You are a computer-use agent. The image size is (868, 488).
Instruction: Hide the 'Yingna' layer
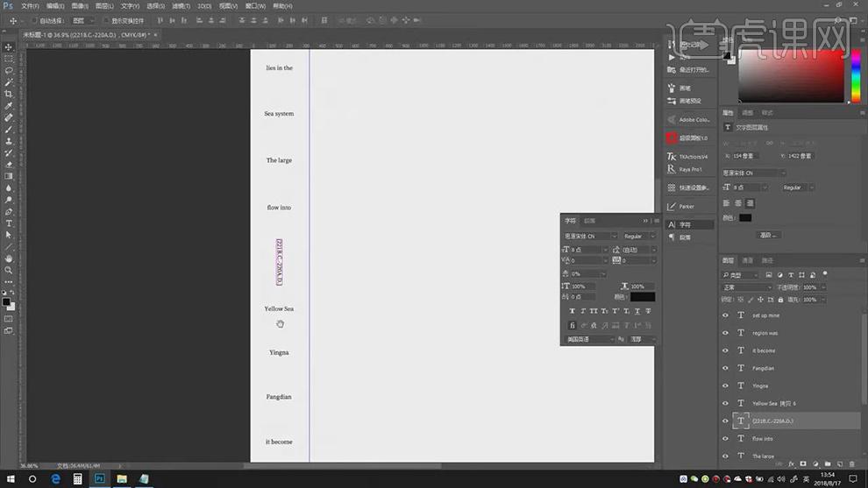pyautogui.click(x=725, y=385)
